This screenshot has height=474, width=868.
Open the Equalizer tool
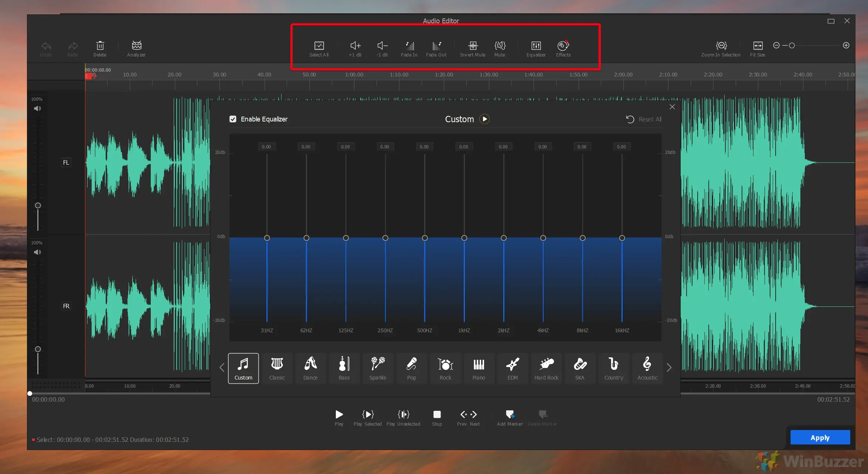point(535,48)
